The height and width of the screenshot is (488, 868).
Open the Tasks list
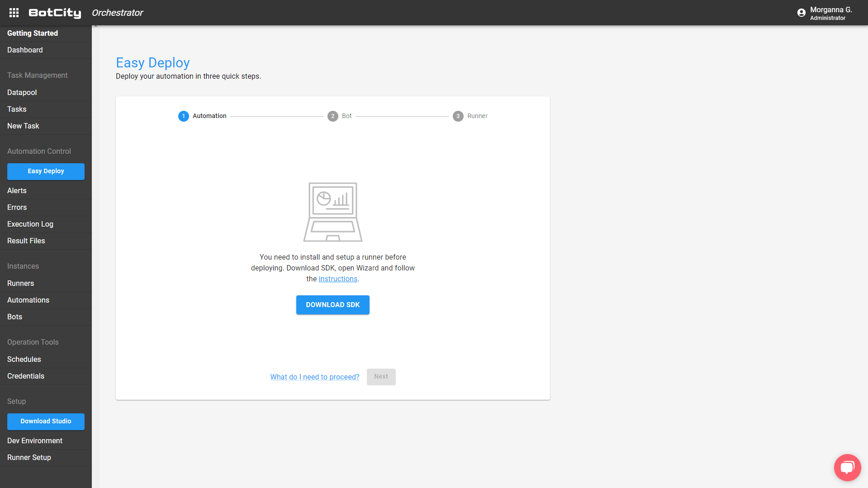pos(17,109)
